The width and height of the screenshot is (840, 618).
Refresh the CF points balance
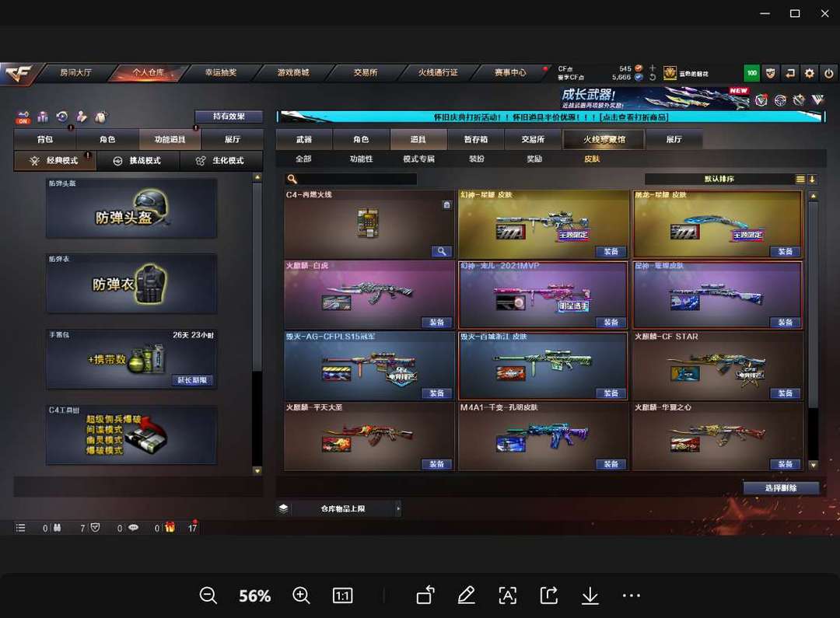click(653, 77)
